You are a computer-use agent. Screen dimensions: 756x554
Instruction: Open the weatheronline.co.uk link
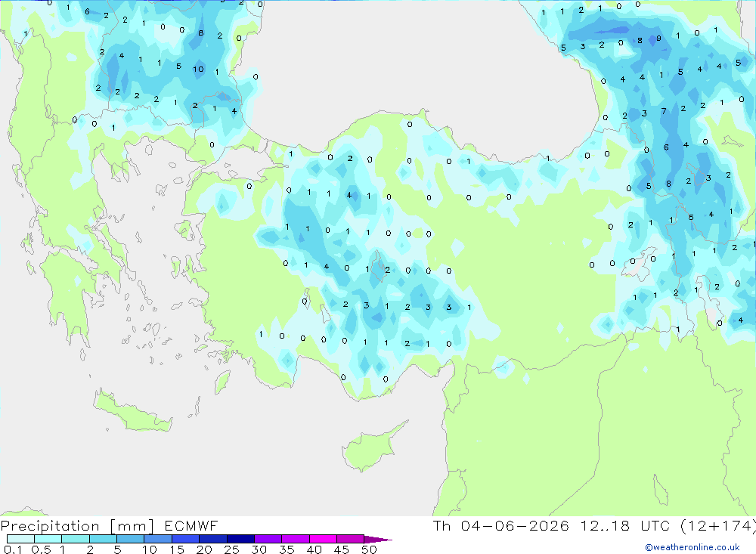tap(692, 547)
